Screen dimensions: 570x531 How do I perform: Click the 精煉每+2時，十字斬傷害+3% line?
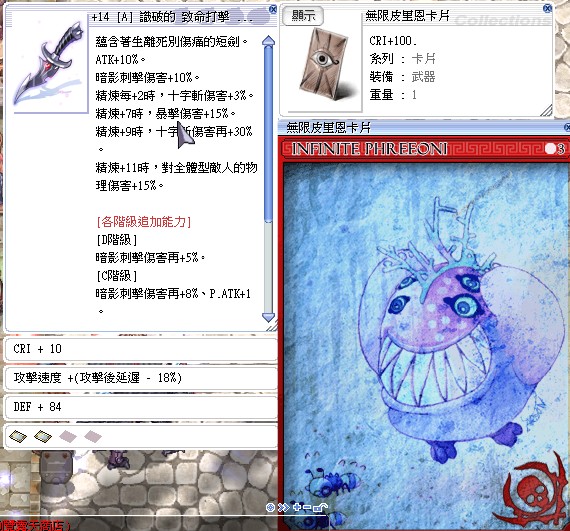pos(174,96)
